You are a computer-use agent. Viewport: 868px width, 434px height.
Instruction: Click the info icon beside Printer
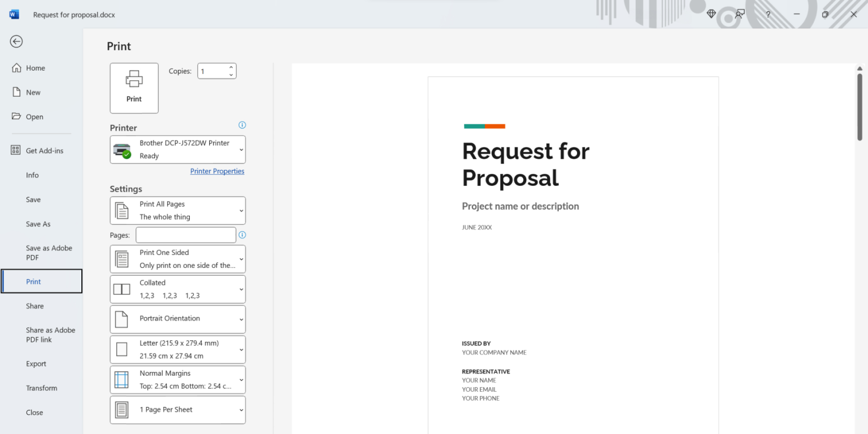click(242, 125)
